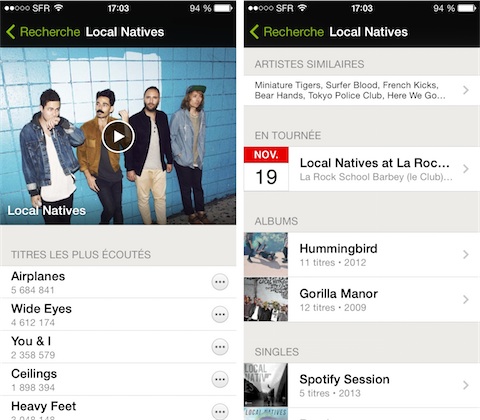Expand the Gorilla Manor album chevron
The height and width of the screenshot is (420, 480).
[466, 299]
